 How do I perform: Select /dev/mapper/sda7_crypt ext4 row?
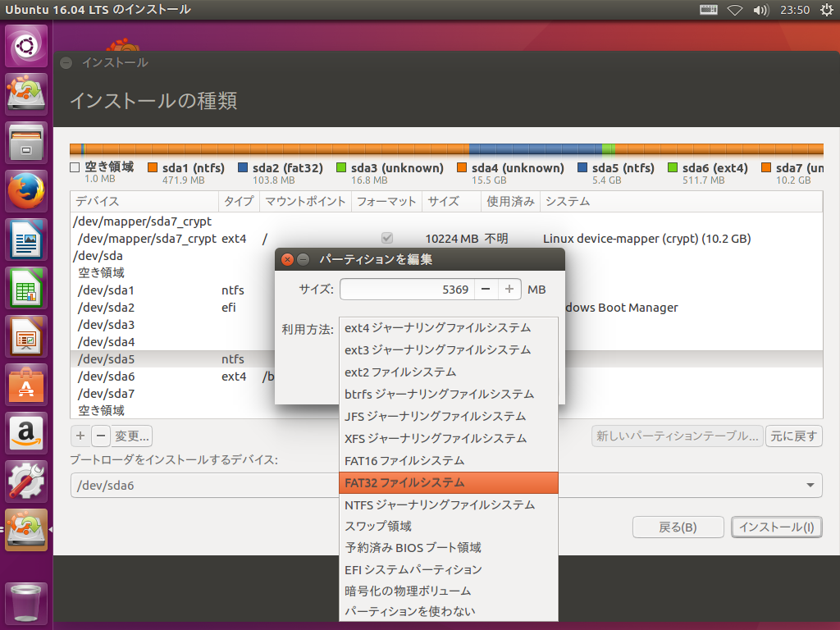coord(446,239)
